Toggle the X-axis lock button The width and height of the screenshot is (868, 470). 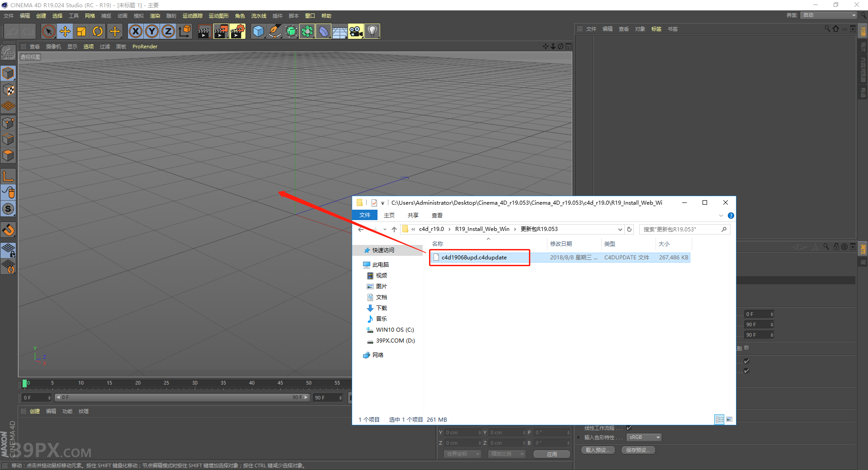point(136,31)
